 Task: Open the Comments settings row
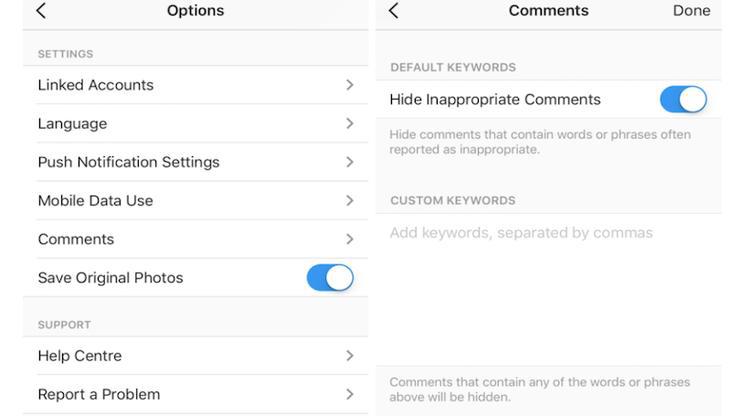coord(76,239)
